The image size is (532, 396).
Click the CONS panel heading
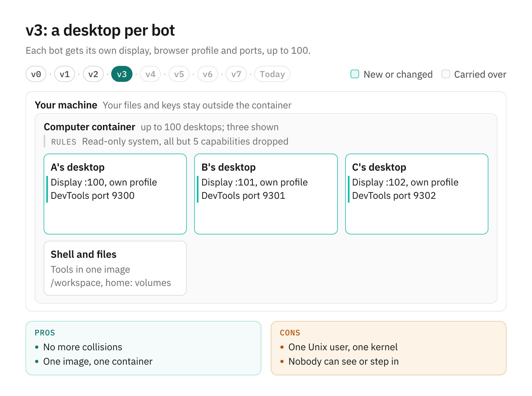click(x=290, y=333)
